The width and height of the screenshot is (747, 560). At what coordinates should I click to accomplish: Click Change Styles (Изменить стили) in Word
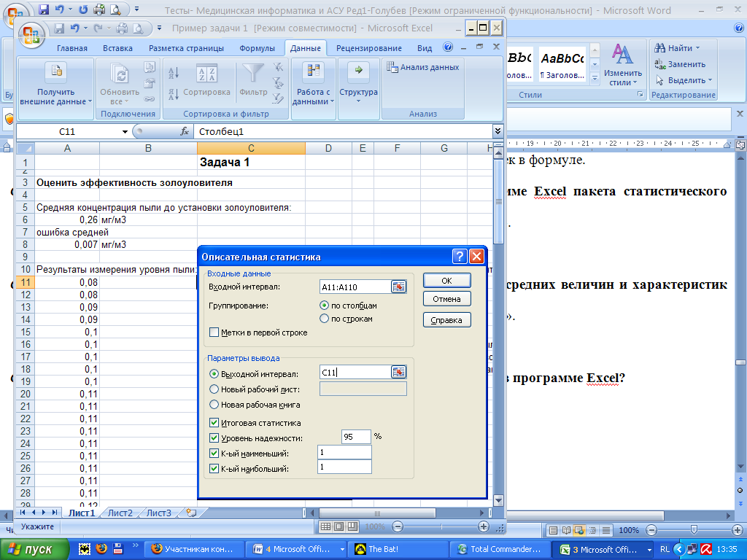[623, 65]
